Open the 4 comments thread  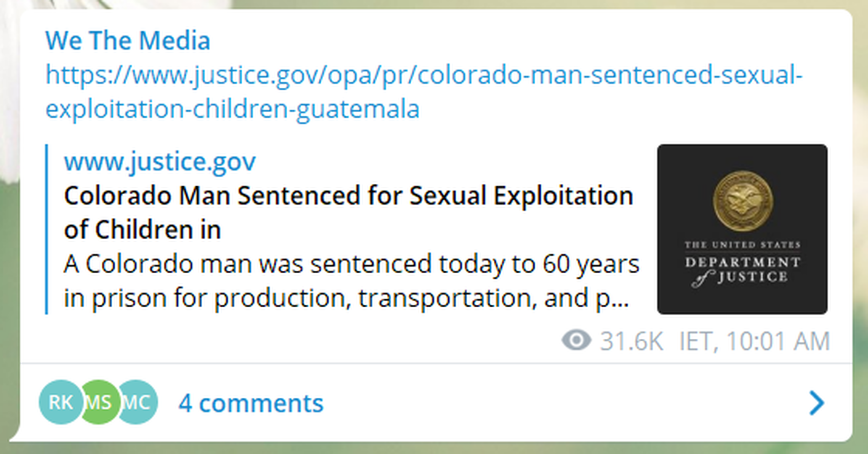pos(251,403)
